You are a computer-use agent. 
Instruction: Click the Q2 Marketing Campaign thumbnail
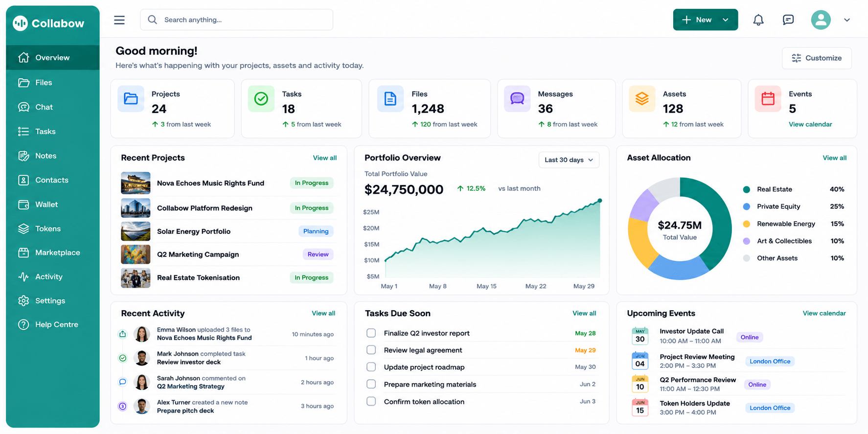point(136,254)
